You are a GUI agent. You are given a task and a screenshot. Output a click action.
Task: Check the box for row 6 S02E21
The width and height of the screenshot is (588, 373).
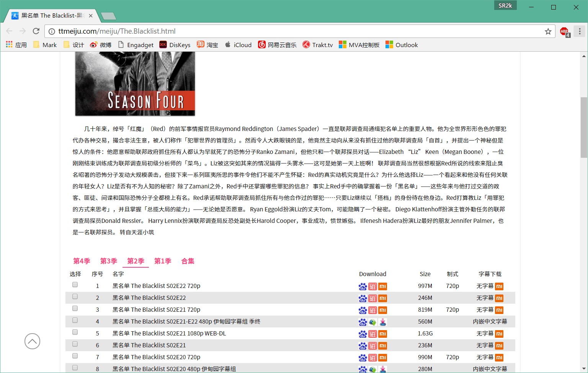[75, 344]
